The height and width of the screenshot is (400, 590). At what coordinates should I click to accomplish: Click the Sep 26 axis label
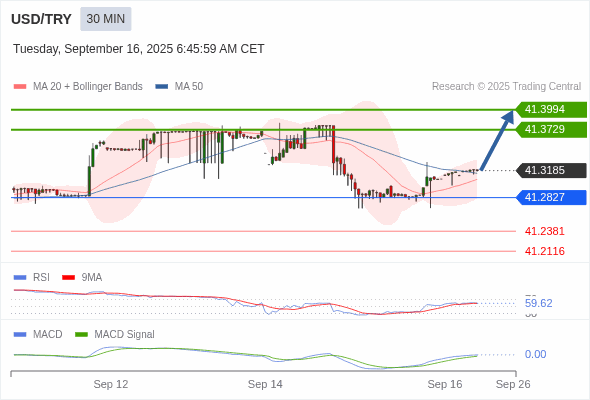513,384
